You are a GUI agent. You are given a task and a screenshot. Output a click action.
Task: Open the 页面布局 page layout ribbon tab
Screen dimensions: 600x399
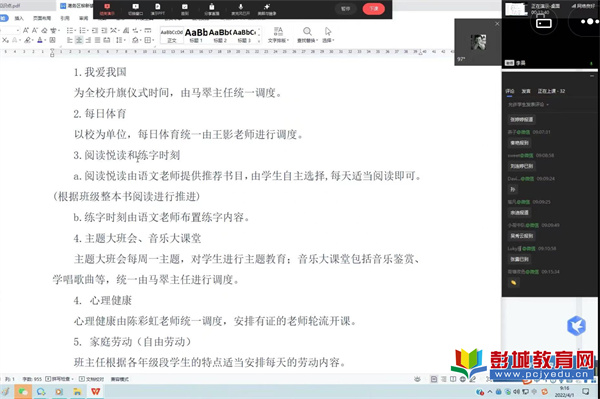tap(42, 18)
